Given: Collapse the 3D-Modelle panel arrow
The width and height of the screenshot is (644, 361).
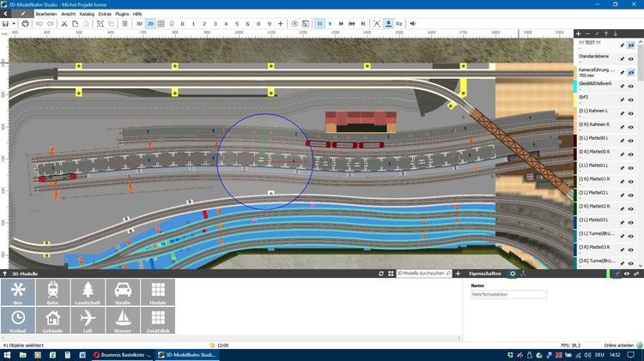Looking at the screenshot, I should pyautogui.click(x=5, y=274).
